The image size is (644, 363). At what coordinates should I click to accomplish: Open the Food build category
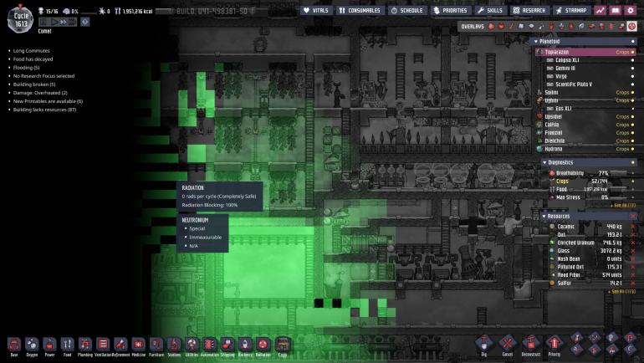(x=68, y=347)
